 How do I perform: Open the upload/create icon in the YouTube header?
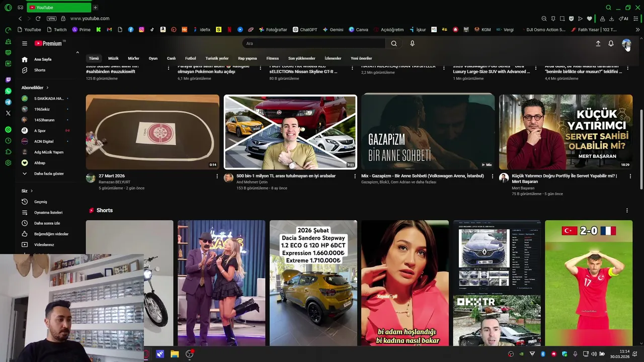tap(598, 44)
